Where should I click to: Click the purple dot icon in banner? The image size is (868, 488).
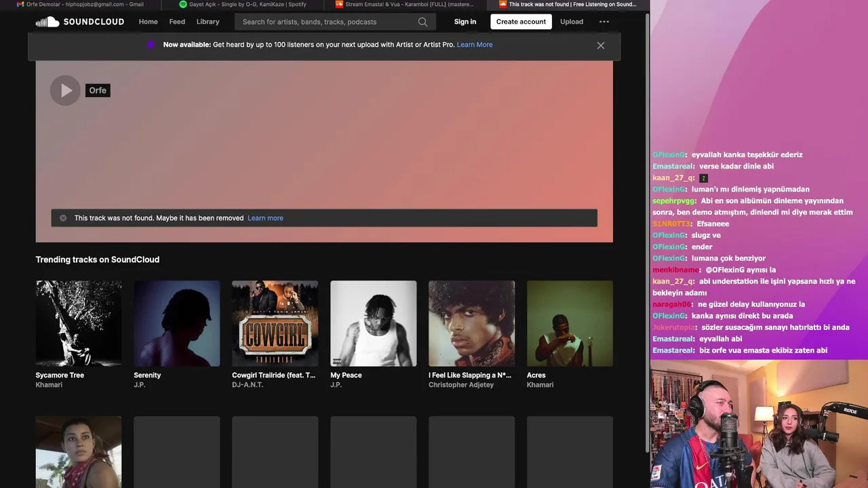(x=151, y=45)
